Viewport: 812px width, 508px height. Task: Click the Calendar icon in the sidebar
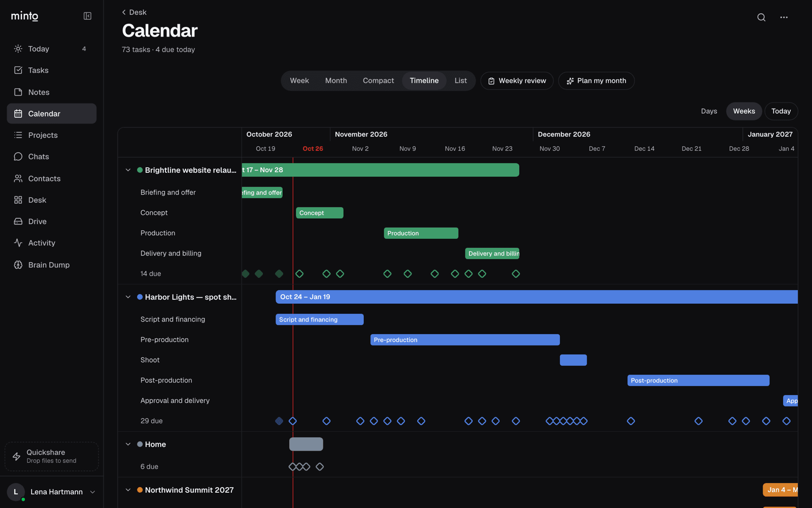click(18, 114)
